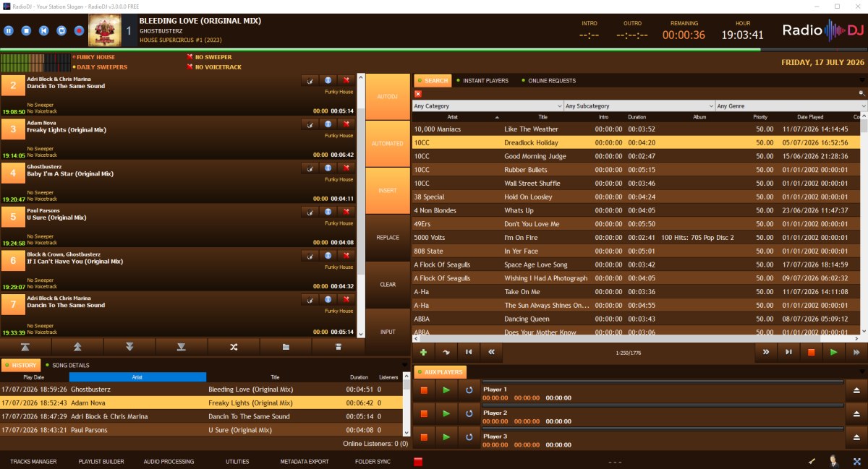Remove Baby I'm A Star from playlist
This screenshot has width=868, height=469.
346,168
